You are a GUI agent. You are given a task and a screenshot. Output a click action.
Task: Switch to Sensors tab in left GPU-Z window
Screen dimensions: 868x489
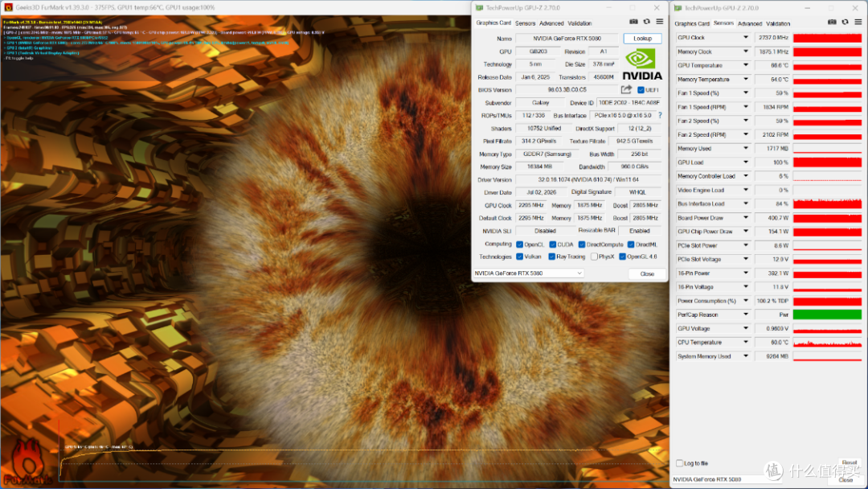(x=526, y=23)
